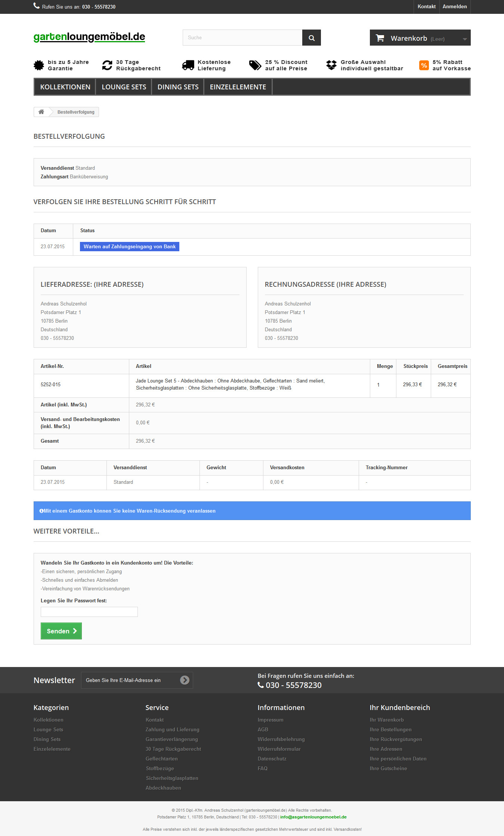Click Anmelden in the top bar
The width and height of the screenshot is (504, 836).
click(x=454, y=7)
